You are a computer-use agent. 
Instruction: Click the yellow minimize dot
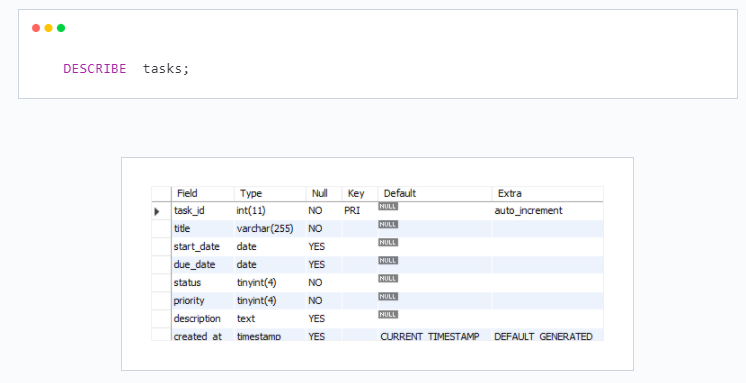coord(49,28)
